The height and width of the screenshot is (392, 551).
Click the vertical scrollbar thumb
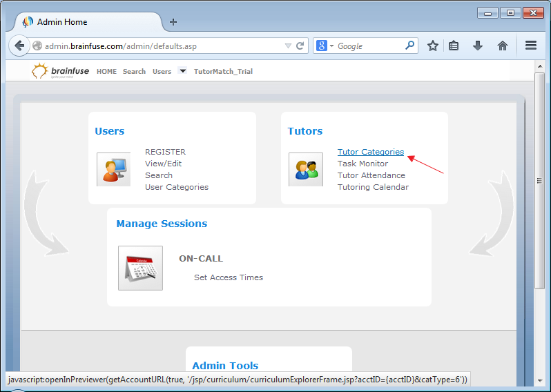539,181
